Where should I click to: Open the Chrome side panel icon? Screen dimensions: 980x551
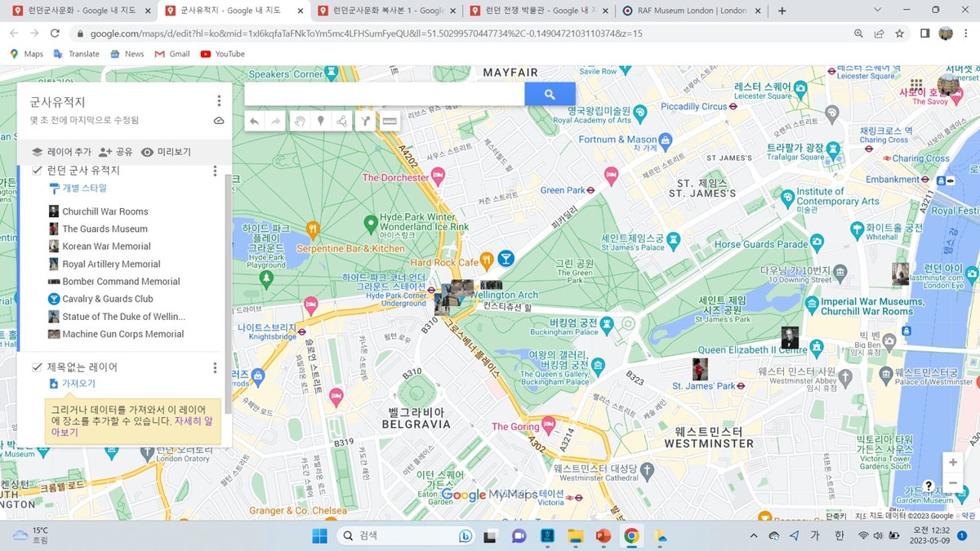[924, 33]
